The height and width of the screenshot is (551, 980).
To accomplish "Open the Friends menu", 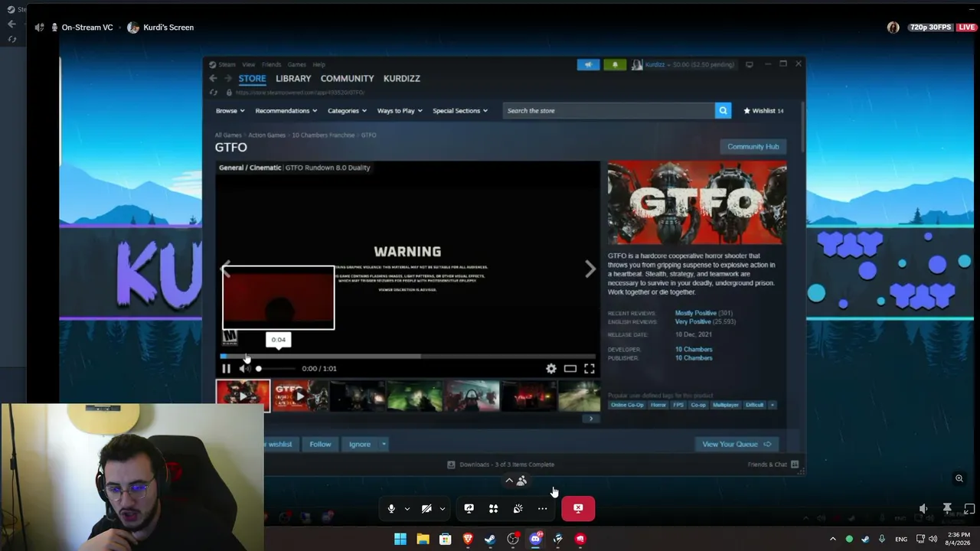I will (x=271, y=64).
